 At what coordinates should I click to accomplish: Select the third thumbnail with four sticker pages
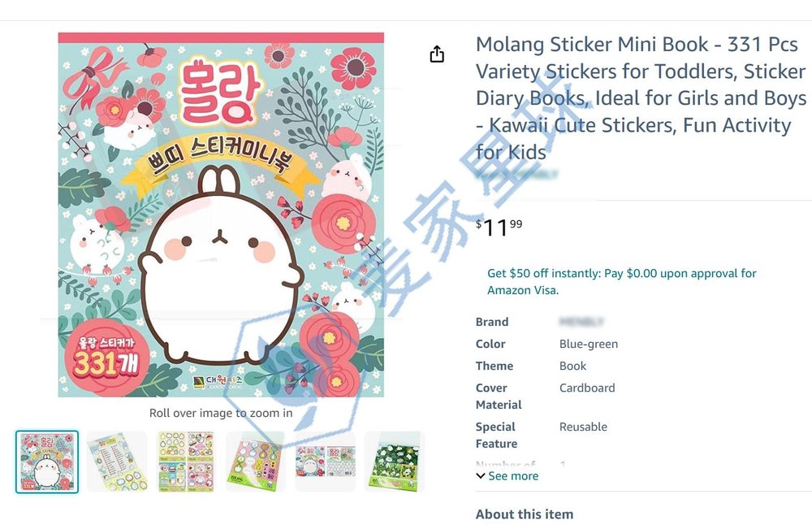(186, 462)
